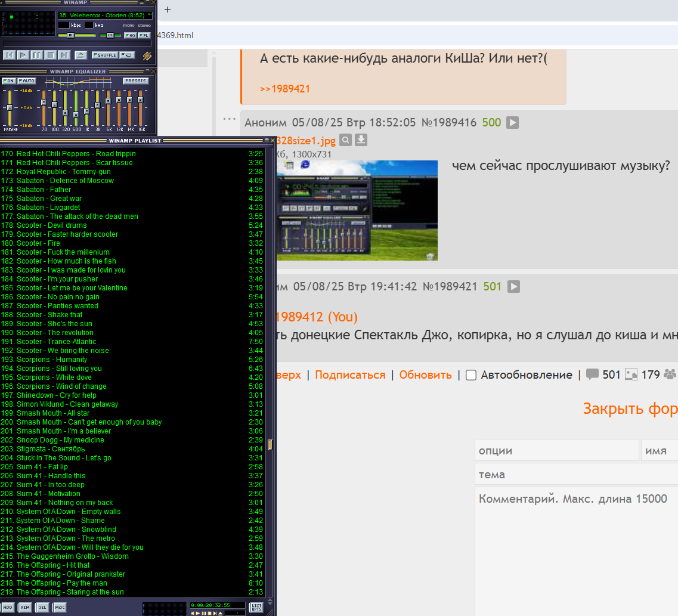Click the Winamp lightning bolt logo icon

147,55
